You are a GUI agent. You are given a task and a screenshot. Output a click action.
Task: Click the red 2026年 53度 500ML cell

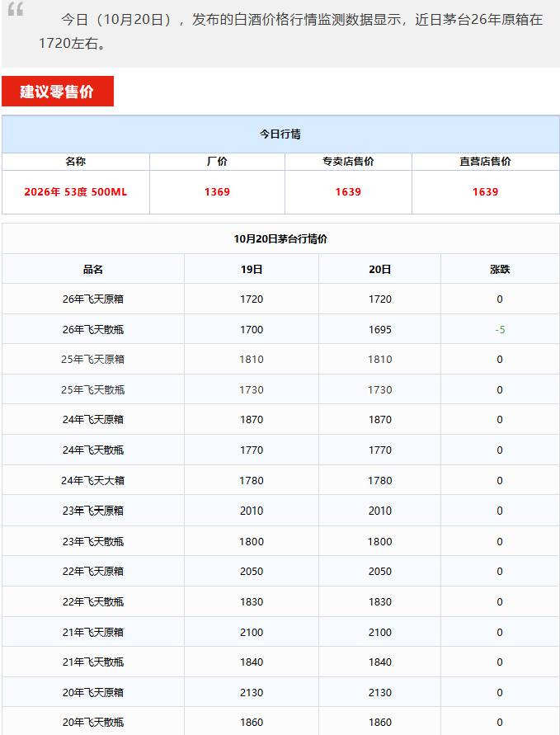point(75,192)
